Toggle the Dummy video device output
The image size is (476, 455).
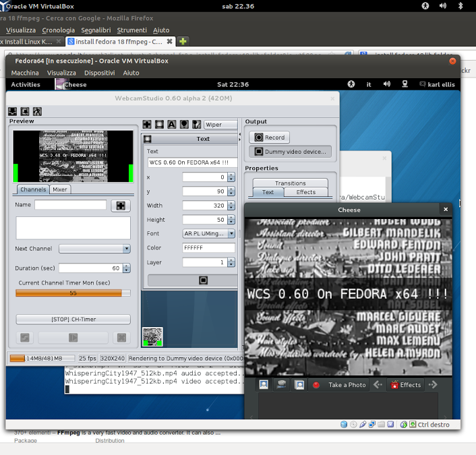291,152
